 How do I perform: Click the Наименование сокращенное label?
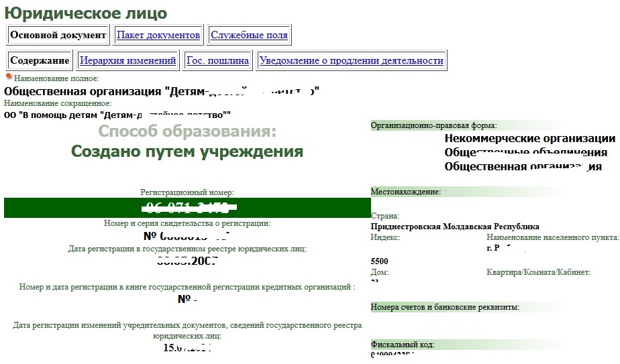58,103
